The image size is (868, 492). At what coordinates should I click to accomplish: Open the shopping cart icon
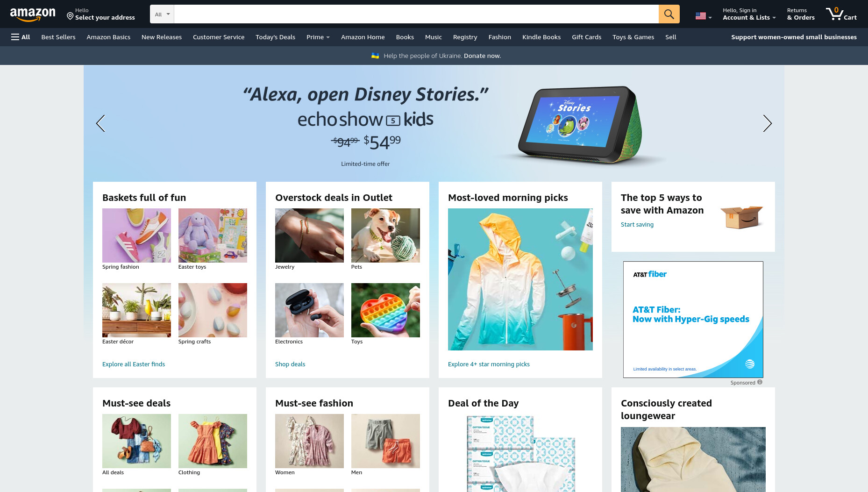pos(841,14)
